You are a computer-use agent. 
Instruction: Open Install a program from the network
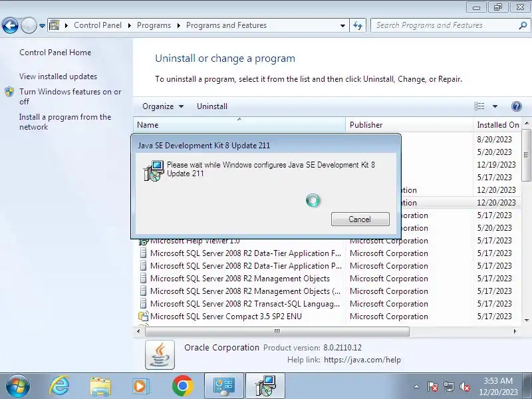(x=65, y=122)
